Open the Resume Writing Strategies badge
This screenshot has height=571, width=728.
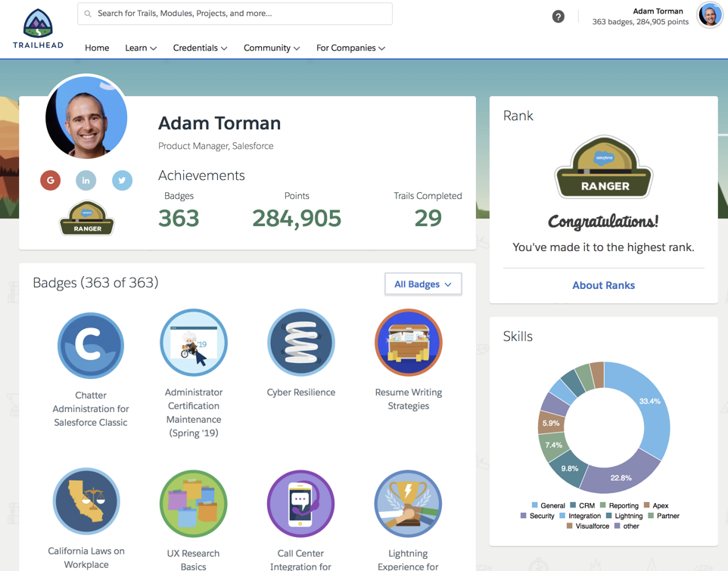[x=408, y=343]
